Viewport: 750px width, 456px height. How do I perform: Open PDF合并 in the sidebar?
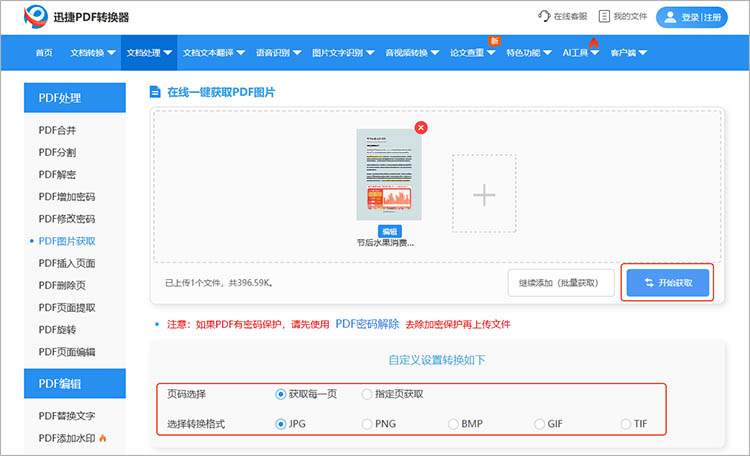coord(57,130)
